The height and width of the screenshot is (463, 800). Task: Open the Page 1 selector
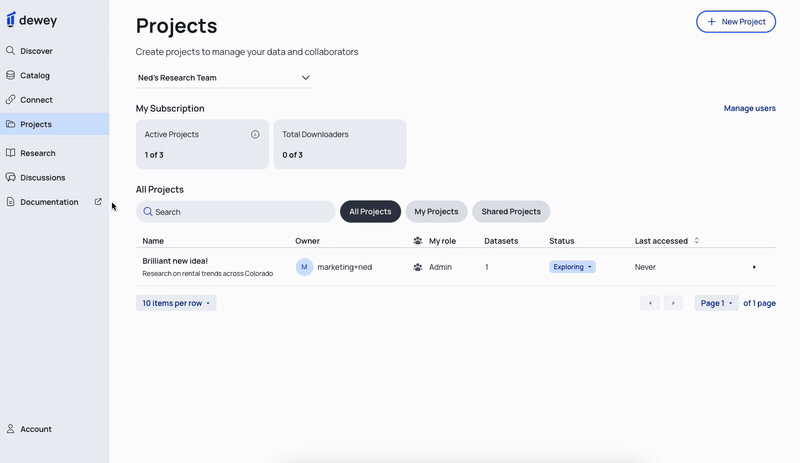(716, 303)
